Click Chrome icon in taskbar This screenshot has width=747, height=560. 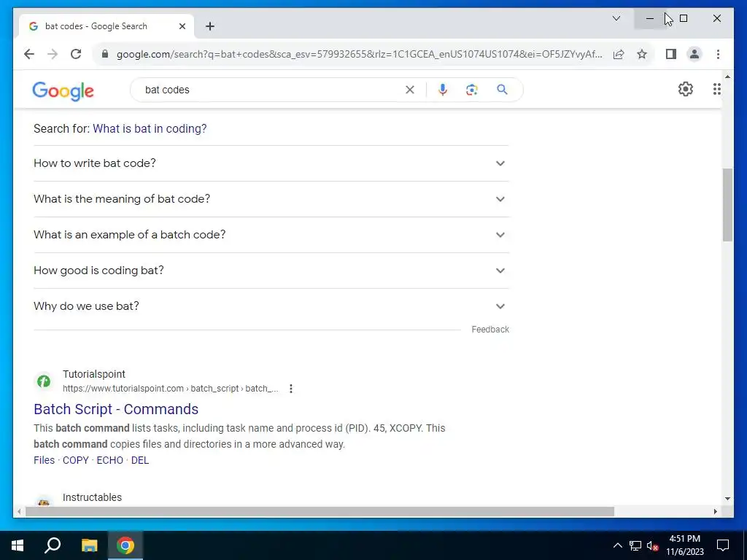click(125, 545)
